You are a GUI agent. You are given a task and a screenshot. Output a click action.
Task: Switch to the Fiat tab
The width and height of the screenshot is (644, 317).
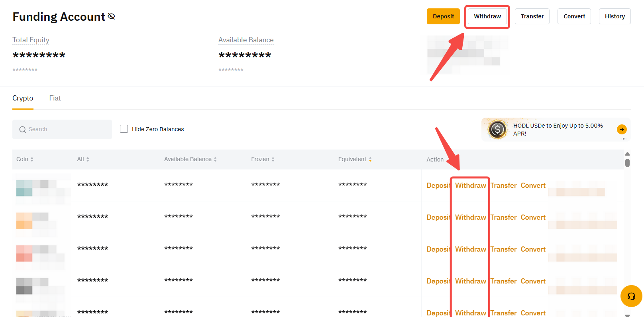click(55, 98)
